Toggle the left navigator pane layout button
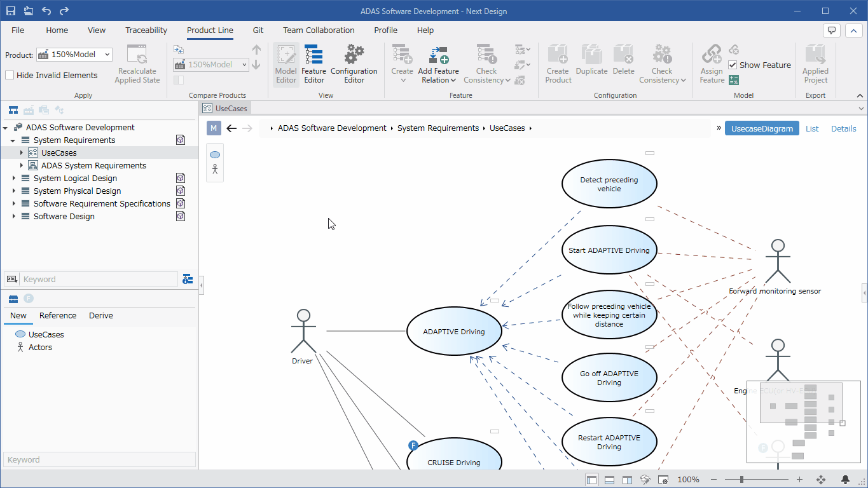The height and width of the screenshot is (488, 868). click(x=592, y=480)
